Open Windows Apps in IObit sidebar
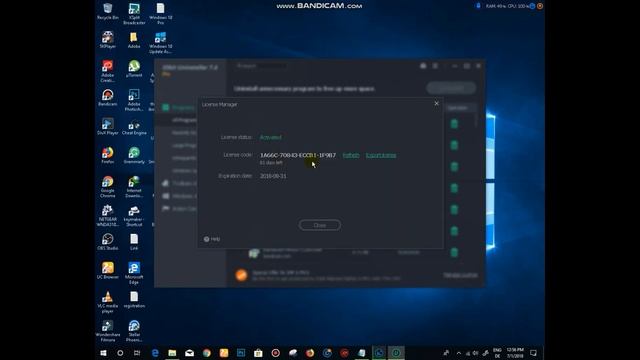The image size is (640, 360). (x=179, y=196)
